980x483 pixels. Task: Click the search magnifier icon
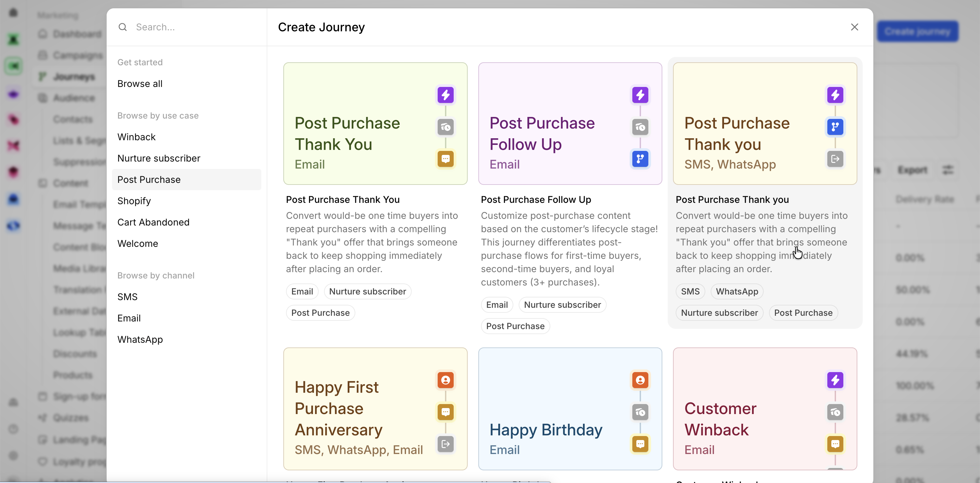(x=123, y=27)
